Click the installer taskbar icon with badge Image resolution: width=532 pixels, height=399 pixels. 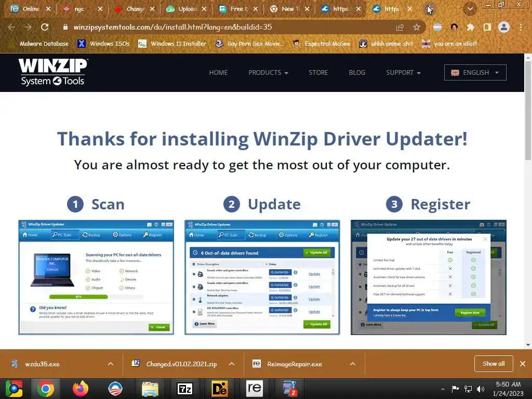pos(289,389)
